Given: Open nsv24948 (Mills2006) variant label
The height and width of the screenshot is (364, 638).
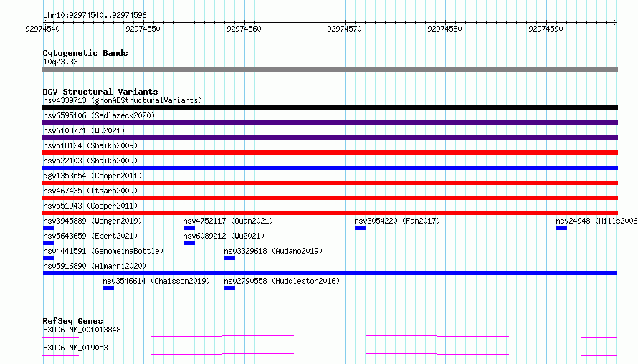Looking at the screenshot, I should (596, 221).
